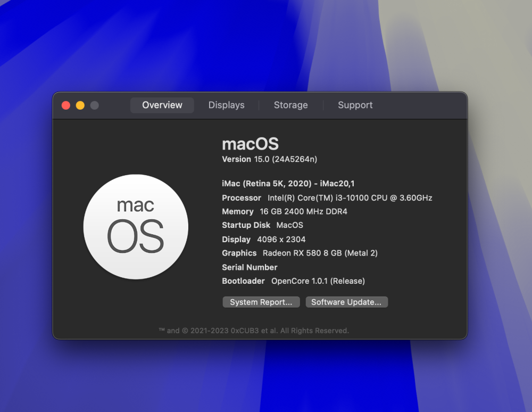
Task: Click the 4096 x 2304 value
Action: (x=281, y=240)
